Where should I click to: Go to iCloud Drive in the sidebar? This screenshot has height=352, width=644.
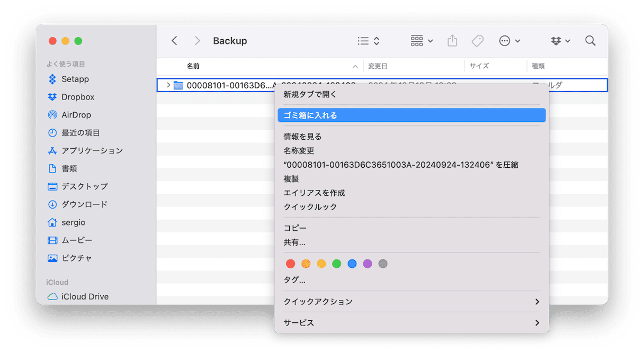85,296
